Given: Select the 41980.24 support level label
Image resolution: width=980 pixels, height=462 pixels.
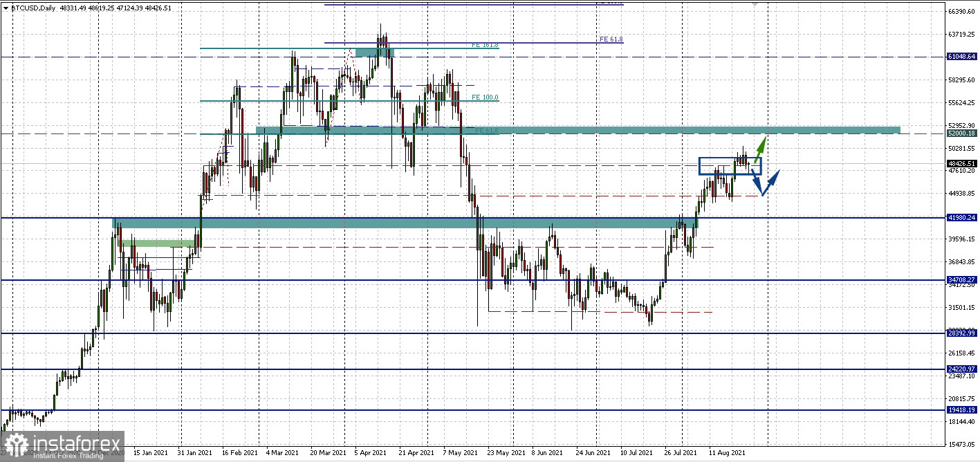Looking at the screenshot, I should point(962,217).
